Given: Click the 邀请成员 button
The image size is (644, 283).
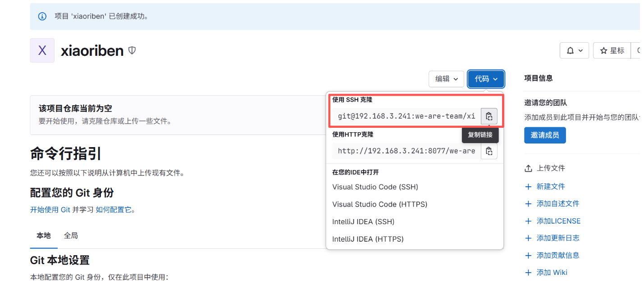Looking at the screenshot, I should (x=545, y=135).
